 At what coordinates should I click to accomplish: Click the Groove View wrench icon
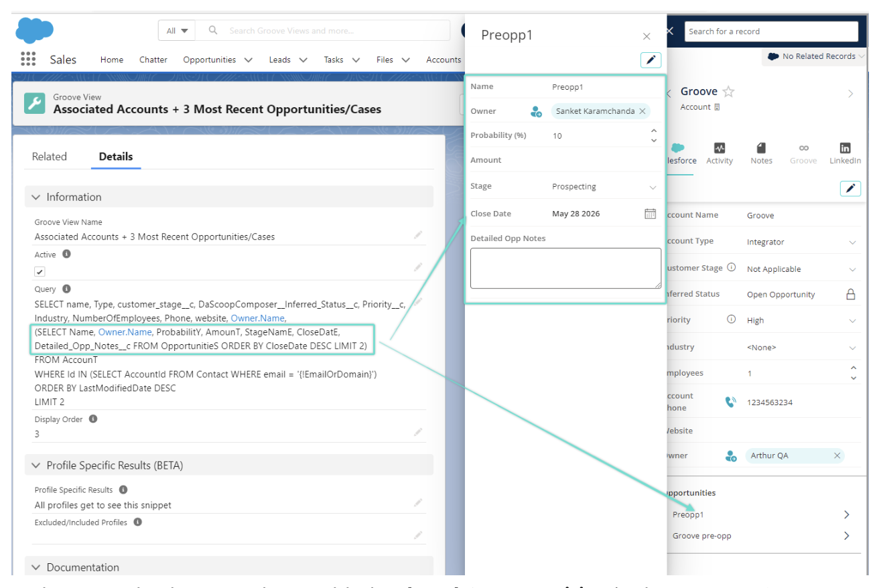34,103
